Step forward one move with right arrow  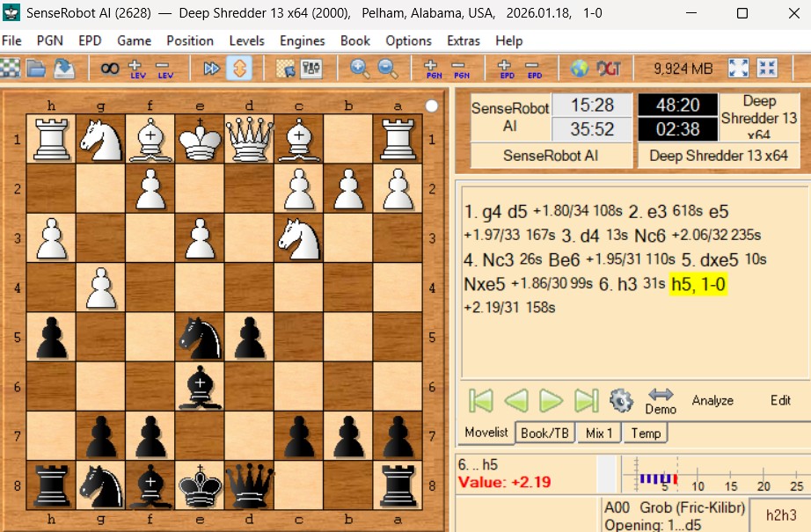[551, 401]
